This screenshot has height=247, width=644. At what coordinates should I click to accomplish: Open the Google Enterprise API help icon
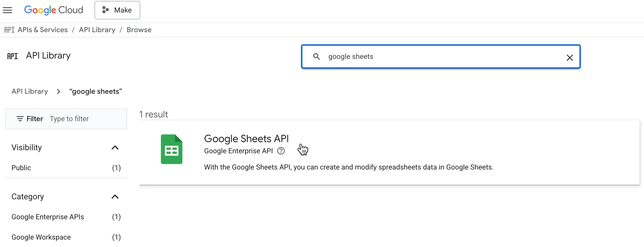tap(281, 151)
